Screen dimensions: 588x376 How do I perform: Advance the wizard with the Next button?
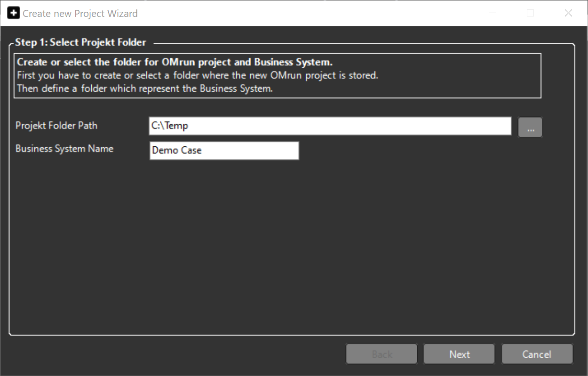click(x=459, y=354)
